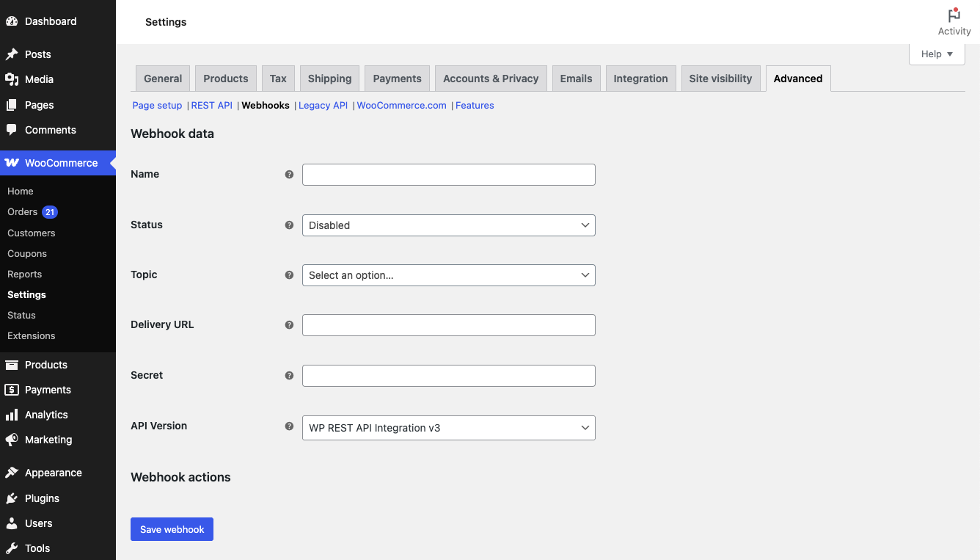Click the help icon next to Secret
This screenshot has width=980, height=560.
[x=289, y=375]
